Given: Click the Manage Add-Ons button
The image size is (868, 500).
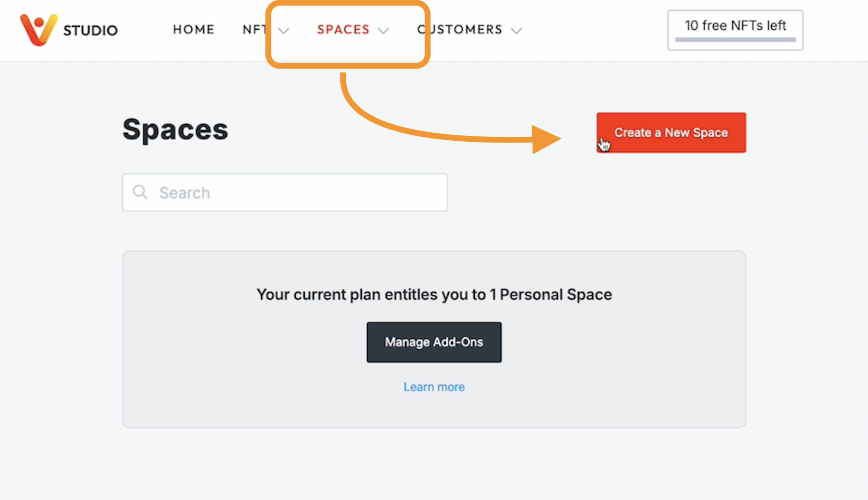Looking at the screenshot, I should click(x=434, y=342).
